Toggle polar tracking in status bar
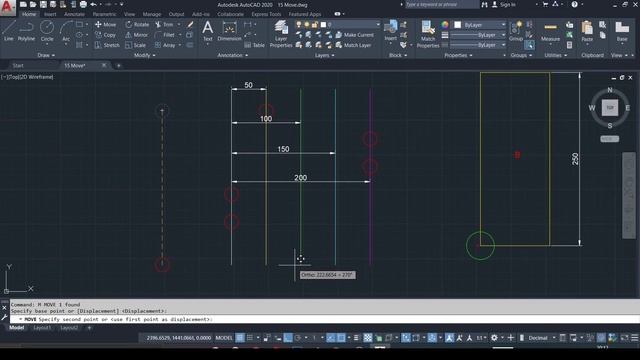This screenshot has width=640, height=360. click(x=298, y=338)
